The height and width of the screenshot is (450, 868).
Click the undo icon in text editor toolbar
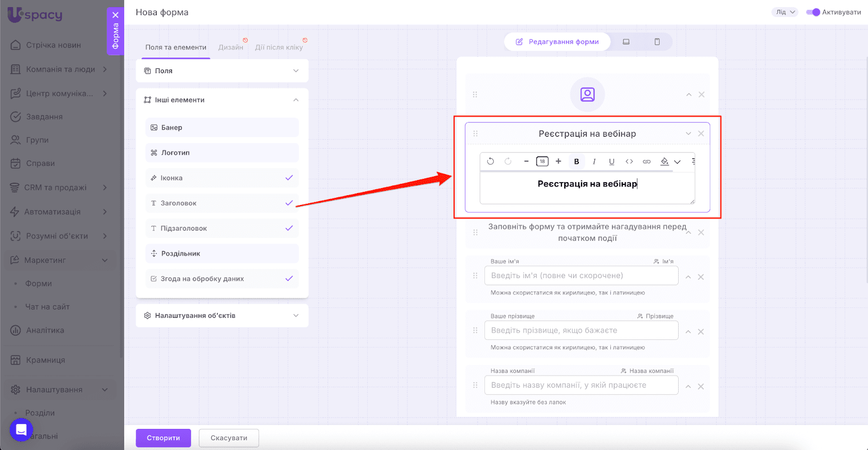490,162
